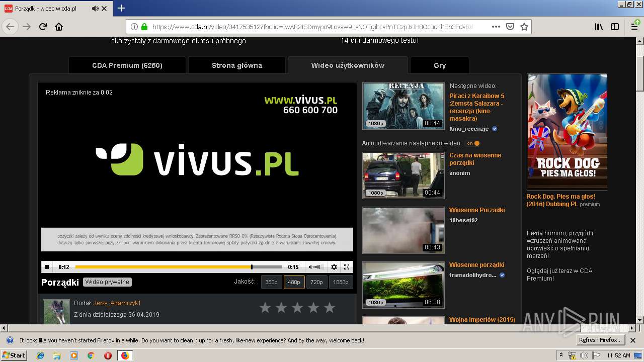Viewport: 644px width, 362px height.
Task: Open the Firefox hamburger menu
Action: pos(634,27)
